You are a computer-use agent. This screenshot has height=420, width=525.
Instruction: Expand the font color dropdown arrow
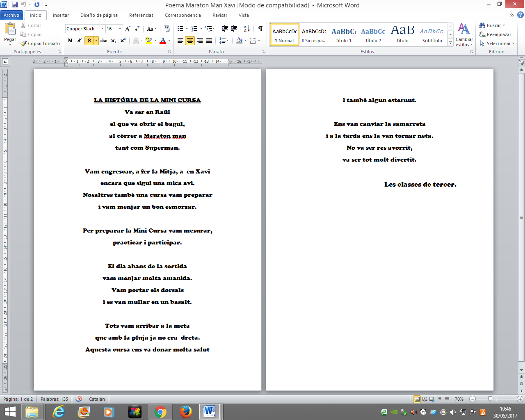click(169, 41)
